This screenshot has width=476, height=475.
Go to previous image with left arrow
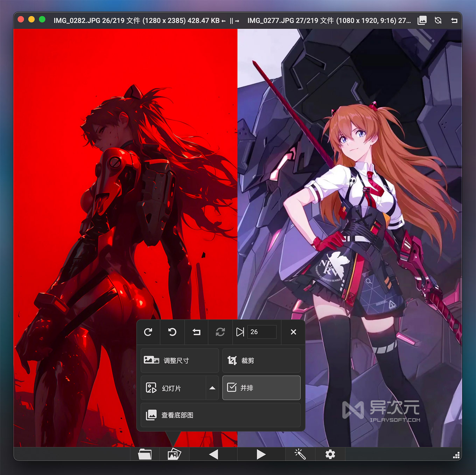pyautogui.click(x=213, y=454)
